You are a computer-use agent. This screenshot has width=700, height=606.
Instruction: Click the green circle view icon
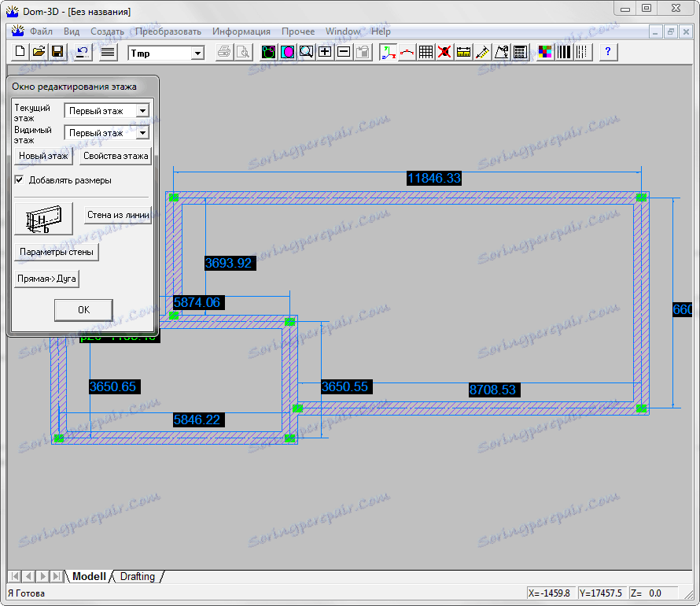tap(269, 52)
